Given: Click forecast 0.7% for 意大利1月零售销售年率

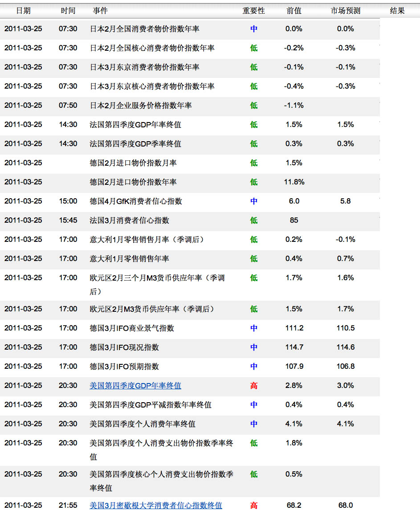Looking at the screenshot, I should coord(345,259).
